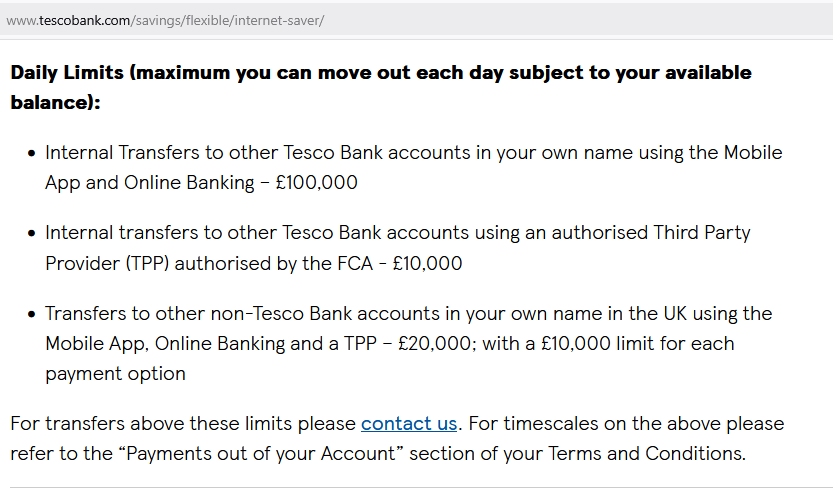
Task: Click "internet-saver" segment in the URL
Action: (x=277, y=21)
